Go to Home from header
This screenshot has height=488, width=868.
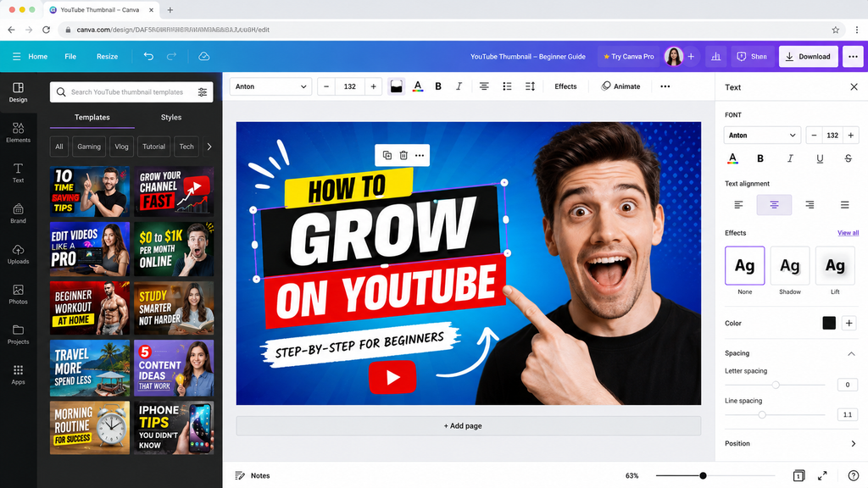pyautogui.click(x=37, y=57)
